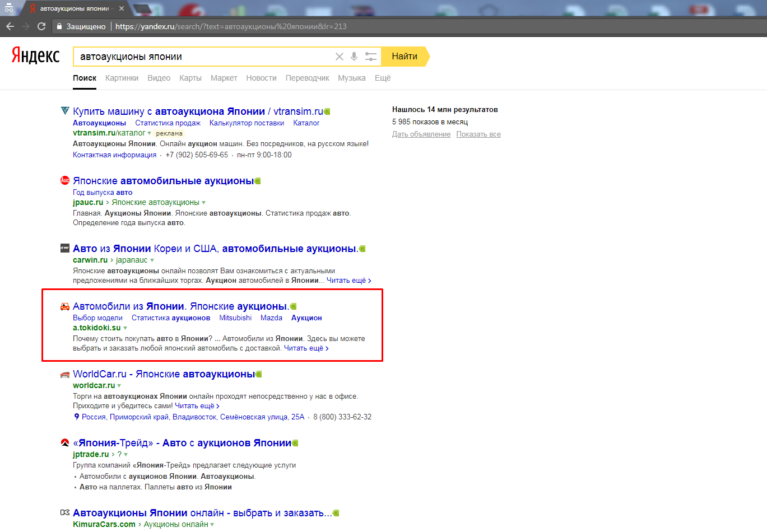This screenshot has height=532, width=767.
Task: Click the a.tokidoki.su car favicon
Action: (65, 306)
